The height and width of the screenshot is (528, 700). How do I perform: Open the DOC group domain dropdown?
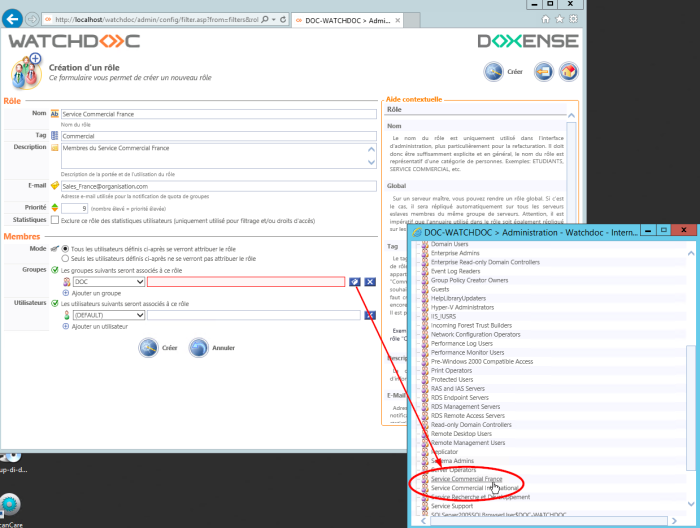click(139, 283)
